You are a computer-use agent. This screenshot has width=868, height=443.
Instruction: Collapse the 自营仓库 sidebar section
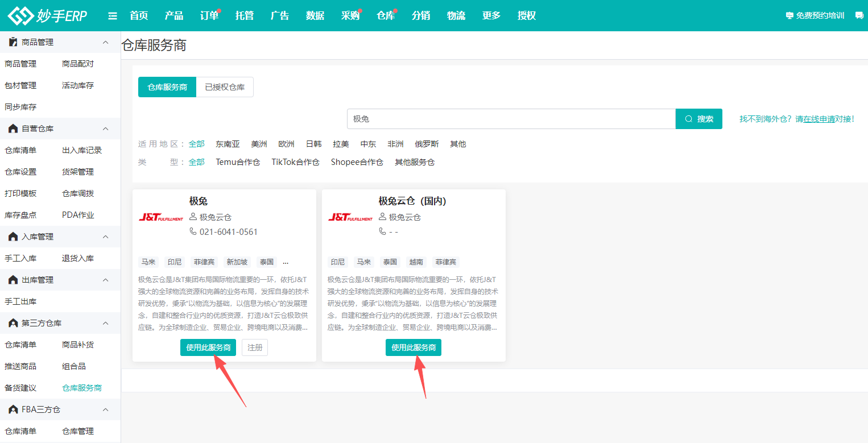[105, 129]
